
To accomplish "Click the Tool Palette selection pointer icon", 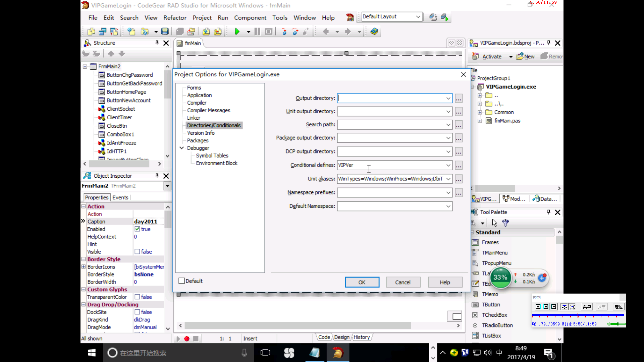I will click(x=494, y=223).
